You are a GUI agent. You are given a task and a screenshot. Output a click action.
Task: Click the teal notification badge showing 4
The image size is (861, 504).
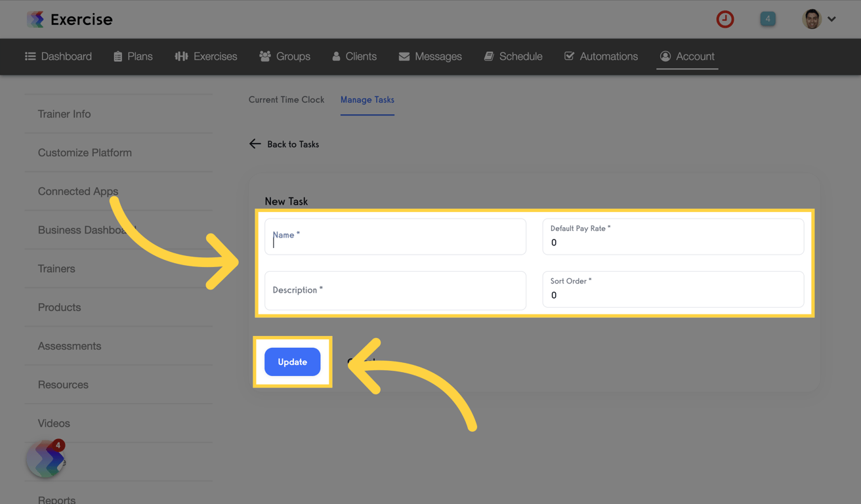click(768, 19)
